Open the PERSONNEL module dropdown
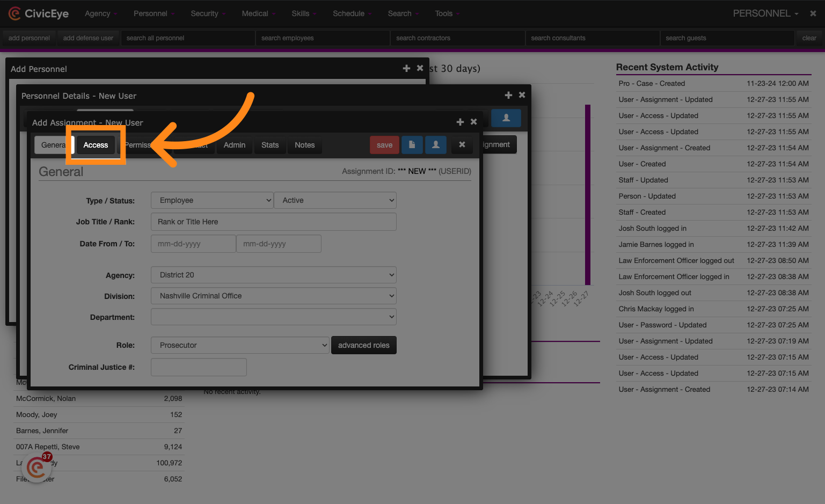The height and width of the screenshot is (504, 825). coord(765,13)
